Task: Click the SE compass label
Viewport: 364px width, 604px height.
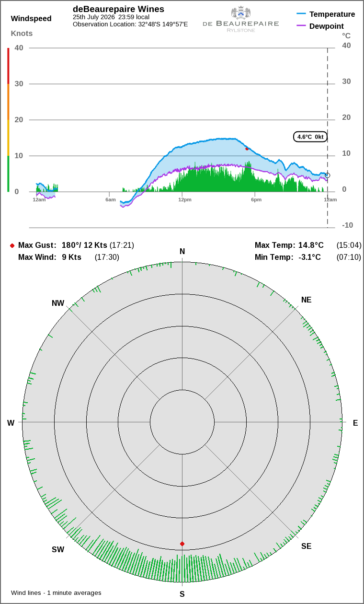Action: [x=306, y=546]
